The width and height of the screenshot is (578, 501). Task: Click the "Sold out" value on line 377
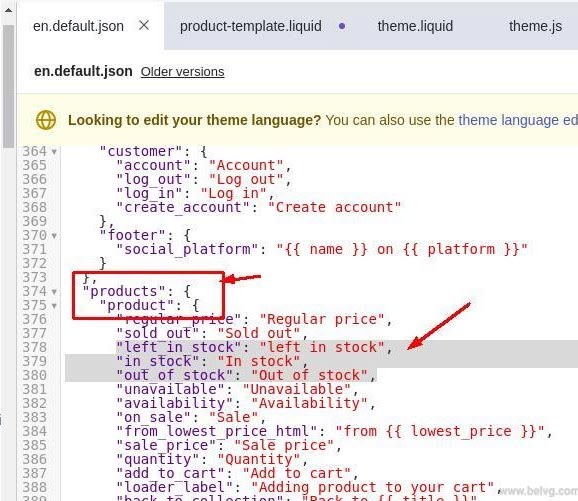pos(259,334)
